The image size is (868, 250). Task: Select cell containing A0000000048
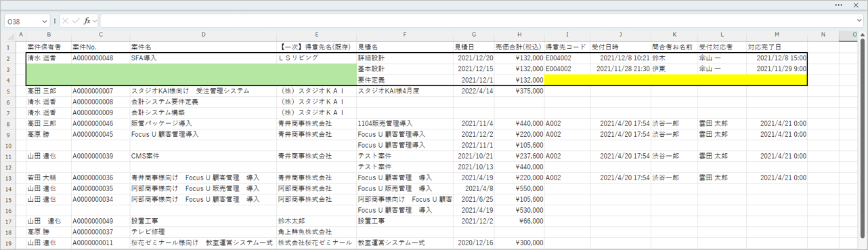pyautogui.click(x=100, y=58)
